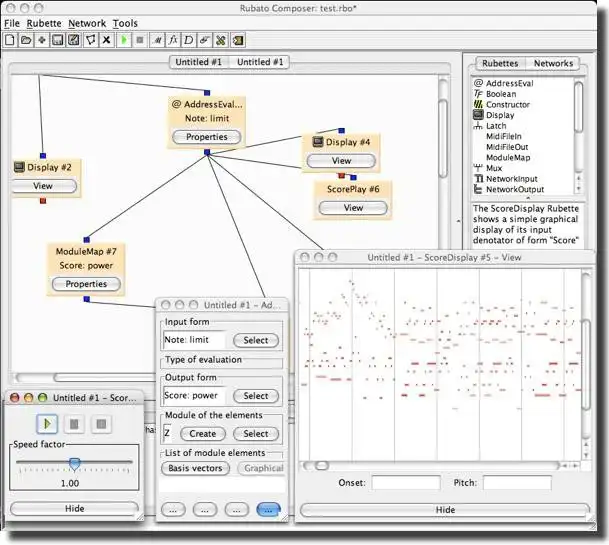This screenshot has height=545, width=609.
Task: Click the Save As disk-with-pencil icon
Action: coord(74,40)
